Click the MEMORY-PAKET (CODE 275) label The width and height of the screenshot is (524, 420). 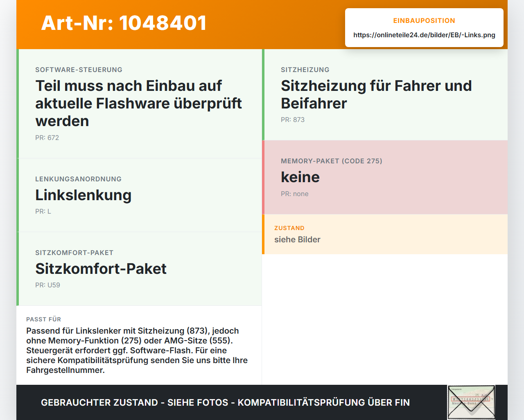[x=332, y=161]
